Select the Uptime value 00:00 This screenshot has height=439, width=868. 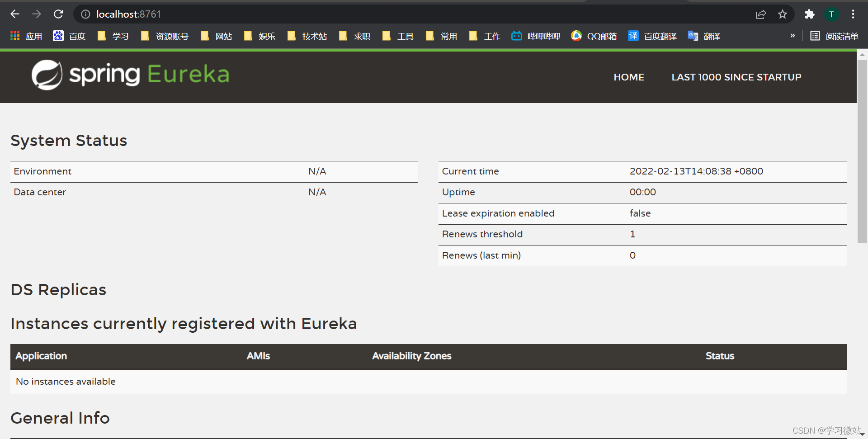coord(642,192)
